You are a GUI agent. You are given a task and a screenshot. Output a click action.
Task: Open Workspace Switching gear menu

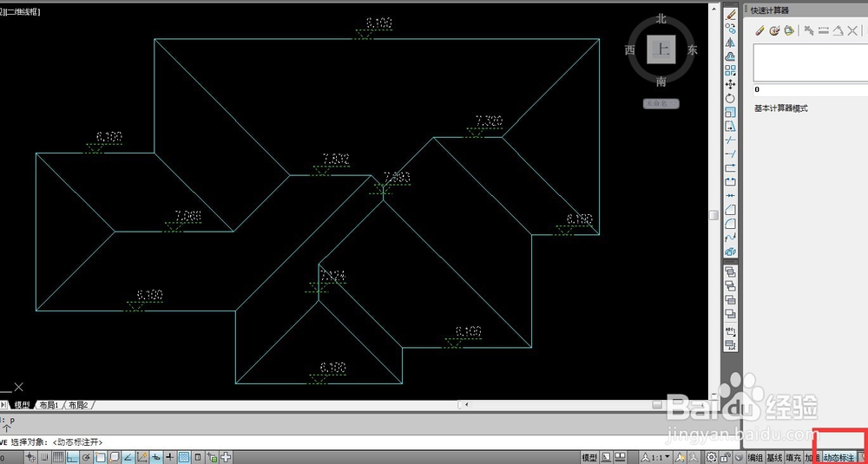pyautogui.click(x=711, y=457)
